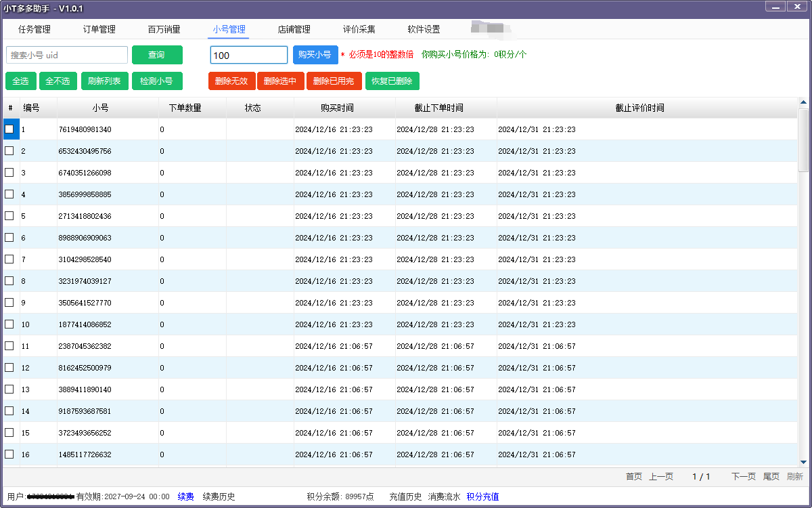Click the blue 续费 link

(x=186, y=496)
